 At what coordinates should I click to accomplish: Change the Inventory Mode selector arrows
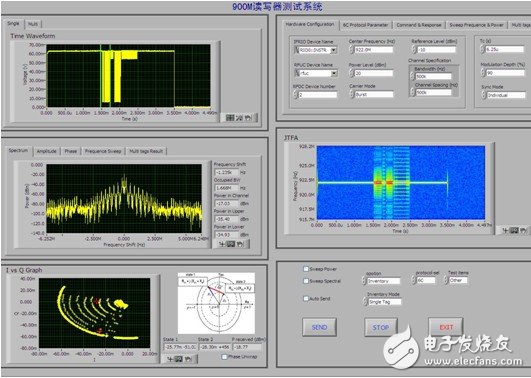365,301
